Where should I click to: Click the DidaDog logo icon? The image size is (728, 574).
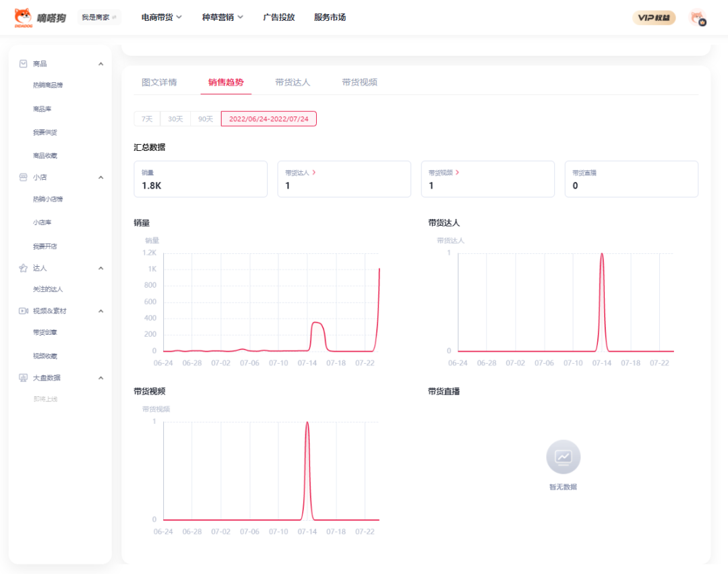coord(24,18)
